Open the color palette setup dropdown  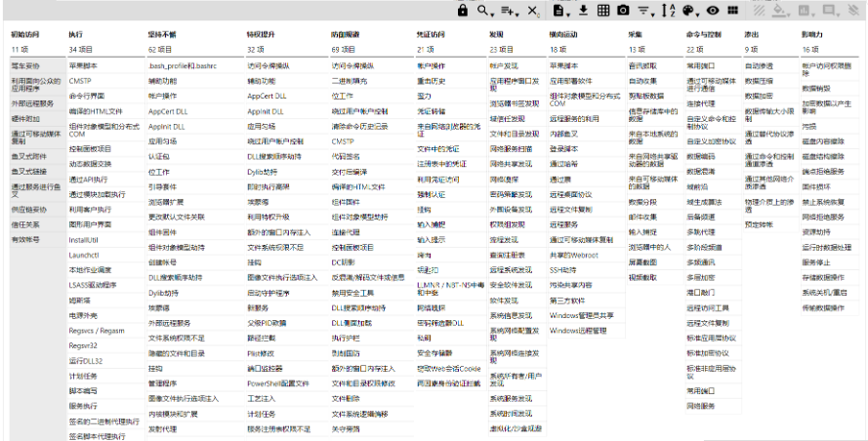pos(691,10)
